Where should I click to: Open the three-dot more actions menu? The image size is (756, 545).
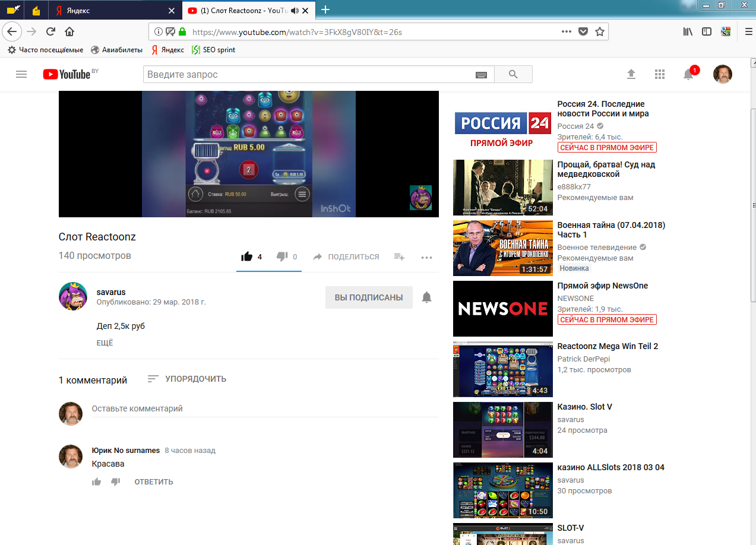[x=426, y=257]
